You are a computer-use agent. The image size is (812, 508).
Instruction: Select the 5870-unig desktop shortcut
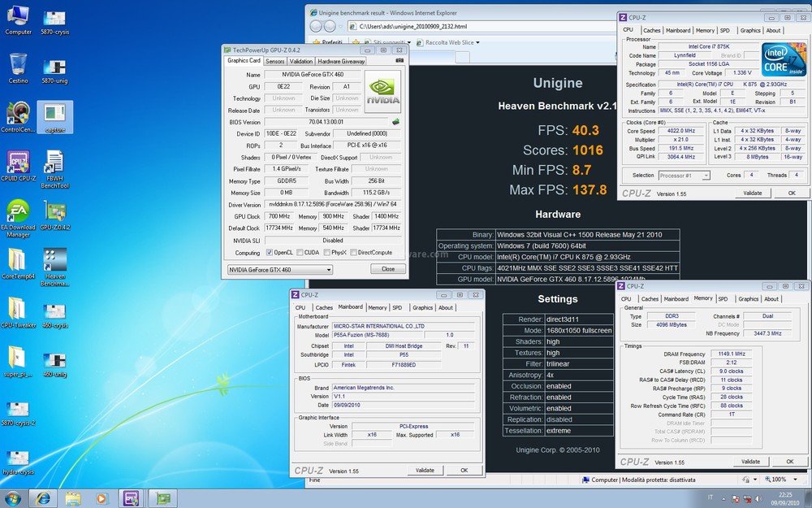[x=55, y=72]
